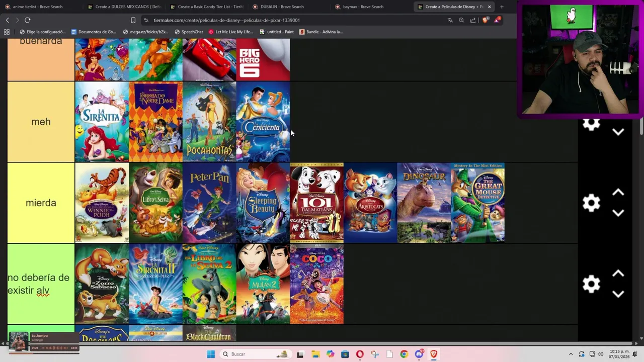The image size is (644, 362).
Task: Move the mierda tier down
Action: pos(618,213)
